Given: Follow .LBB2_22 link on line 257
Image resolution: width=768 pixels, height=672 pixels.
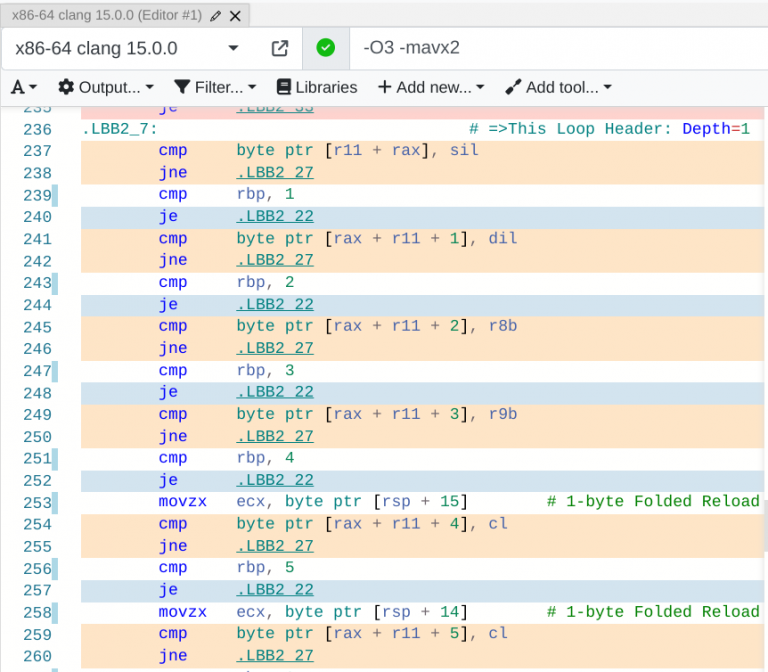Looking at the screenshot, I should click(x=275, y=590).
